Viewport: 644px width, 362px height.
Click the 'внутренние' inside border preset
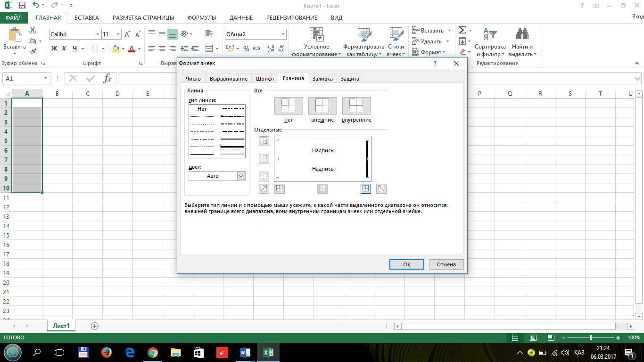(356, 106)
